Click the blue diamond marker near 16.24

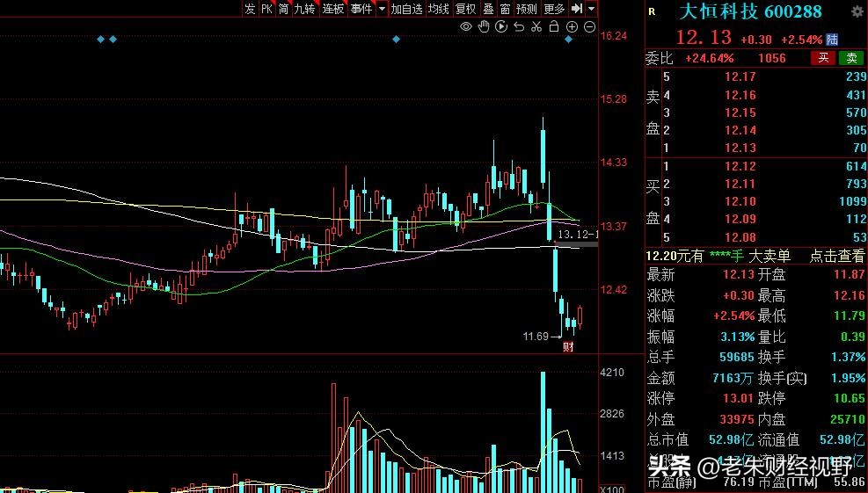568,40
